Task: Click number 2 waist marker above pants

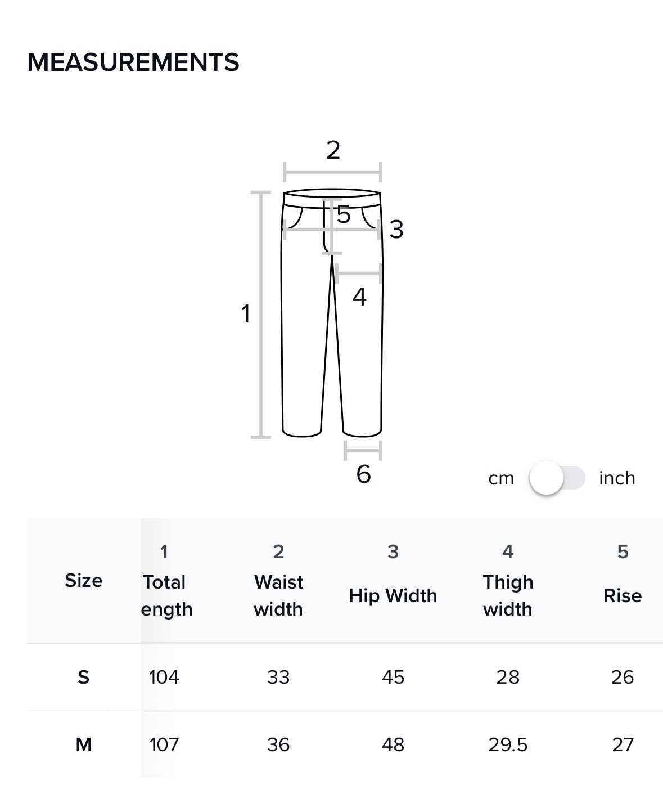Action: click(x=333, y=150)
